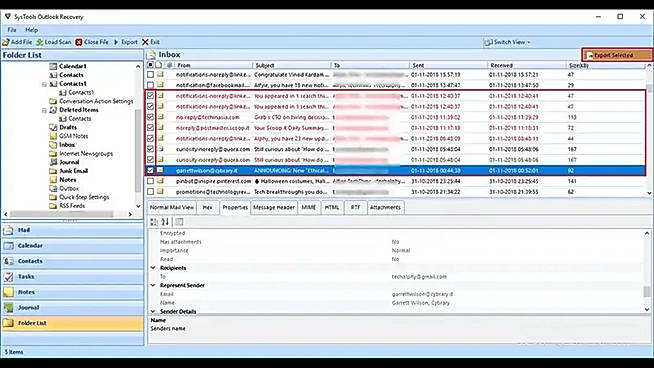Viewport: 654px width, 368px height.
Task: Check the Tech breakthroughs email checkbox
Action: point(150,192)
